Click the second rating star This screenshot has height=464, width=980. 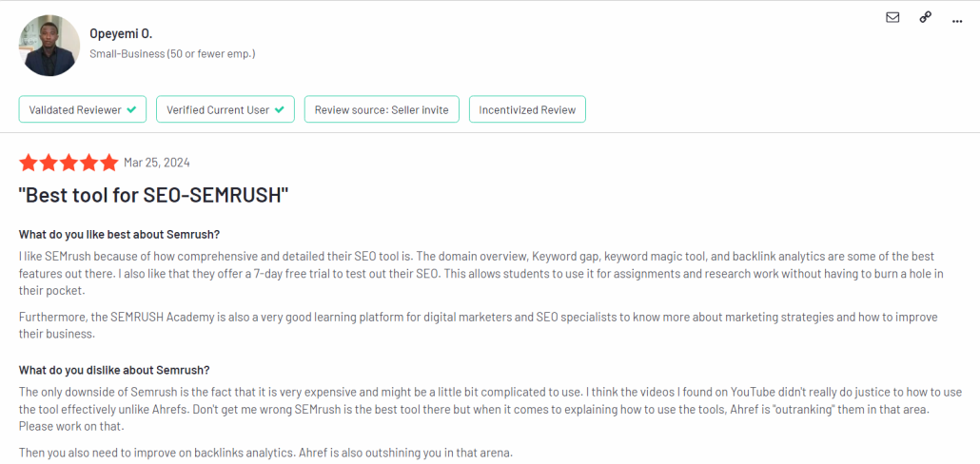pyautogui.click(x=49, y=163)
